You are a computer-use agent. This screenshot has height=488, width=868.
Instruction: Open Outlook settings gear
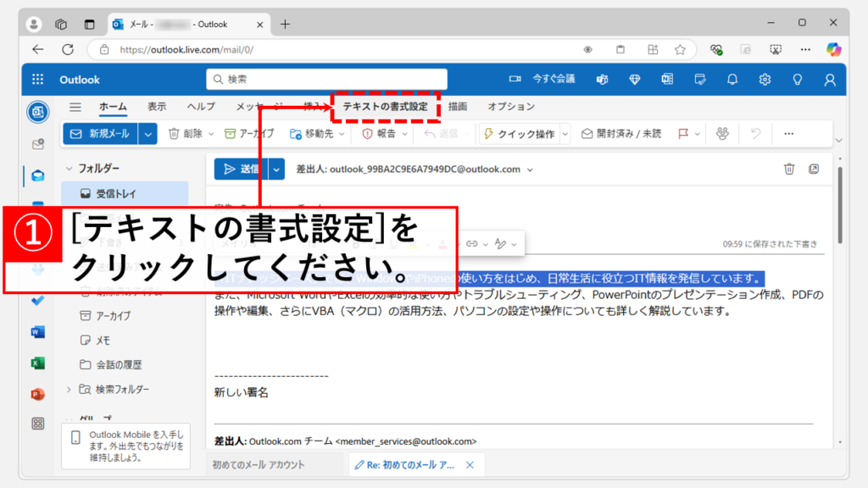pyautogui.click(x=765, y=79)
